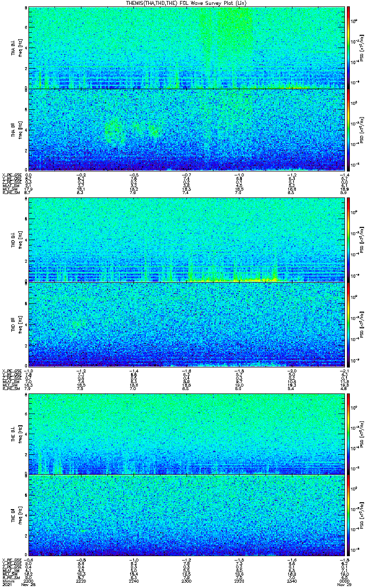Click the 2340 time tick label
This screenshot has width=368, height=588.
pyautogui.click(x=291, y=581)
